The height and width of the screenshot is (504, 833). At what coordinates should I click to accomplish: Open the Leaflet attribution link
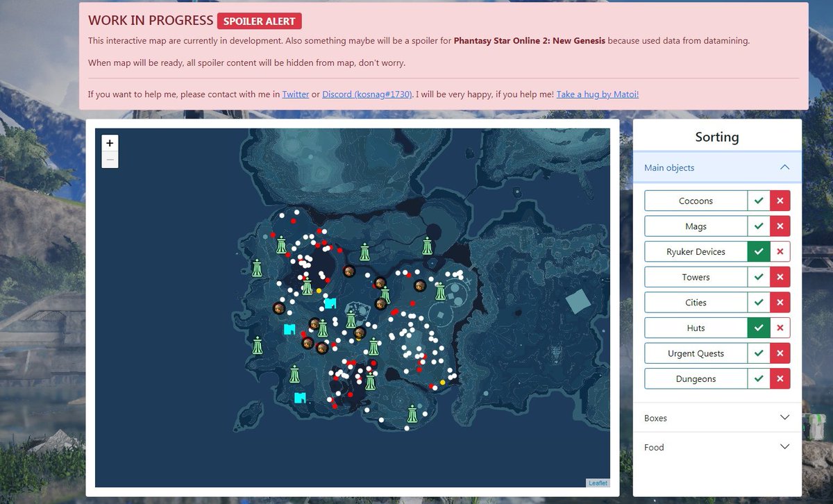point(598,482)
